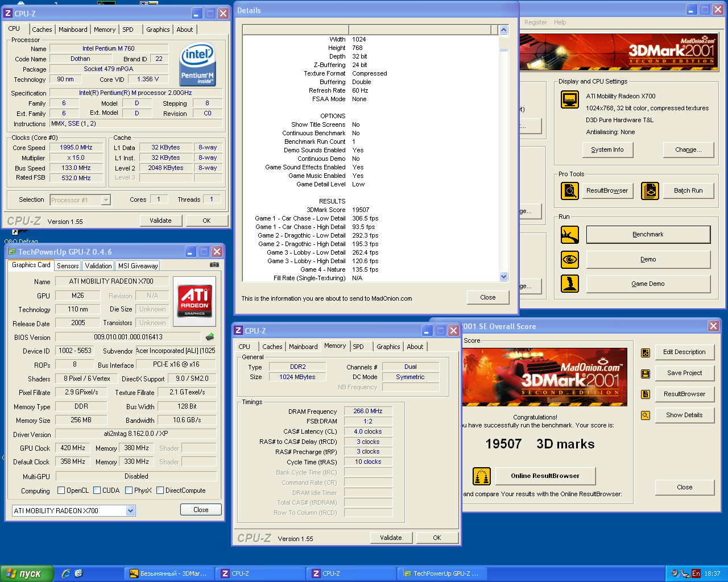This screenshot has width=728, height=582.
Task: Click the Batch Run icon in Pro Tools
Action: [x=650, y=191]
